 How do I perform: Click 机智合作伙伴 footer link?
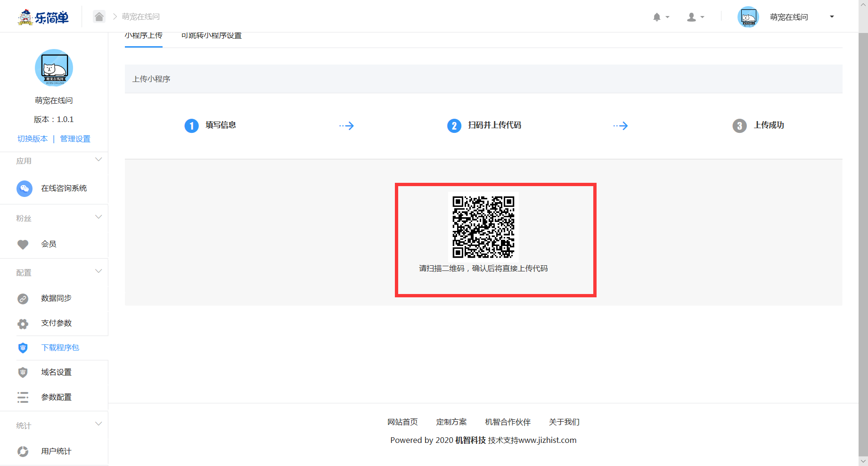[x=508, y=422]
